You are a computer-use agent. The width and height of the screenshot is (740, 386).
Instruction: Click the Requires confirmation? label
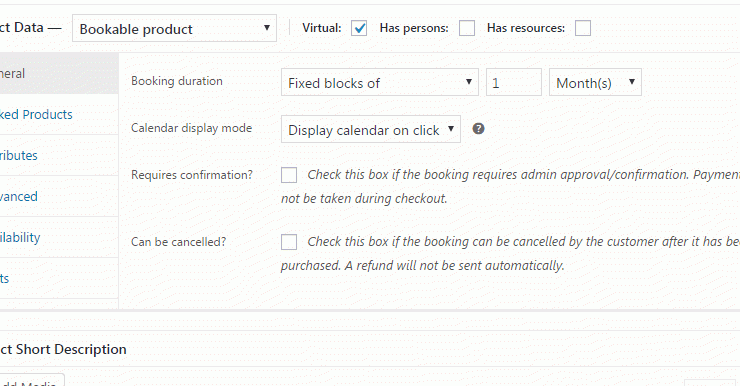coord(192,175)
